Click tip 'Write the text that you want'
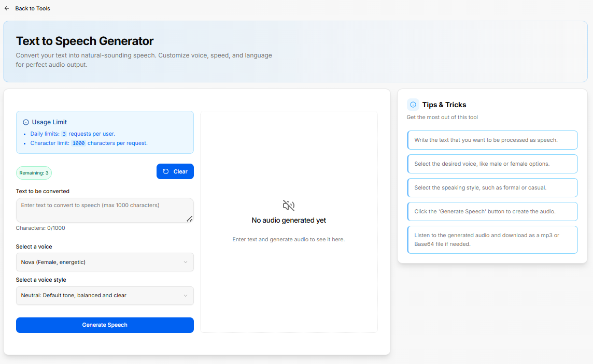The image size is (593, 364). [x=492, y=140]
